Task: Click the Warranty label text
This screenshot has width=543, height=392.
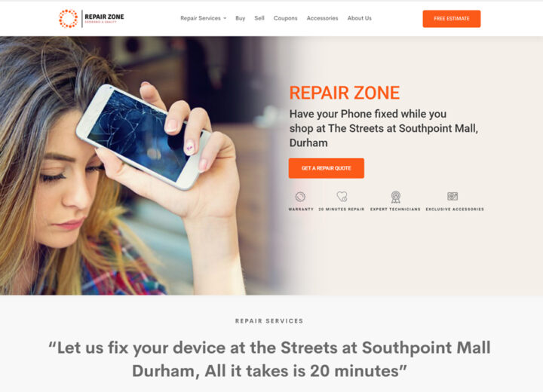Action: point(301,209)
